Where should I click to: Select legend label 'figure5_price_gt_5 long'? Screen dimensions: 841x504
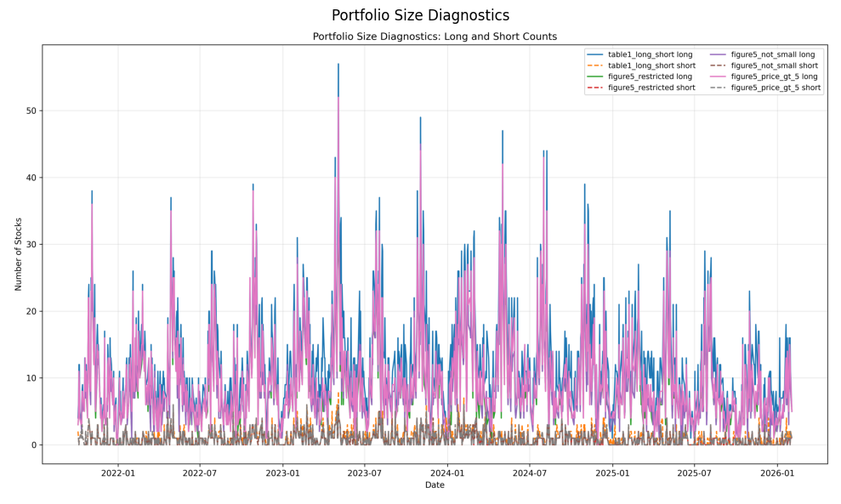point(775,76)
